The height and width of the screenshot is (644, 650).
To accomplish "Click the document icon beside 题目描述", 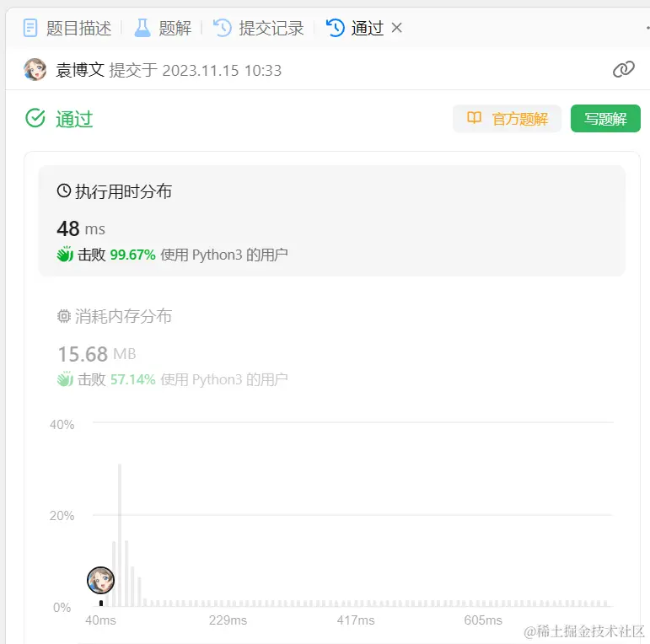I will tap(30, 28).
